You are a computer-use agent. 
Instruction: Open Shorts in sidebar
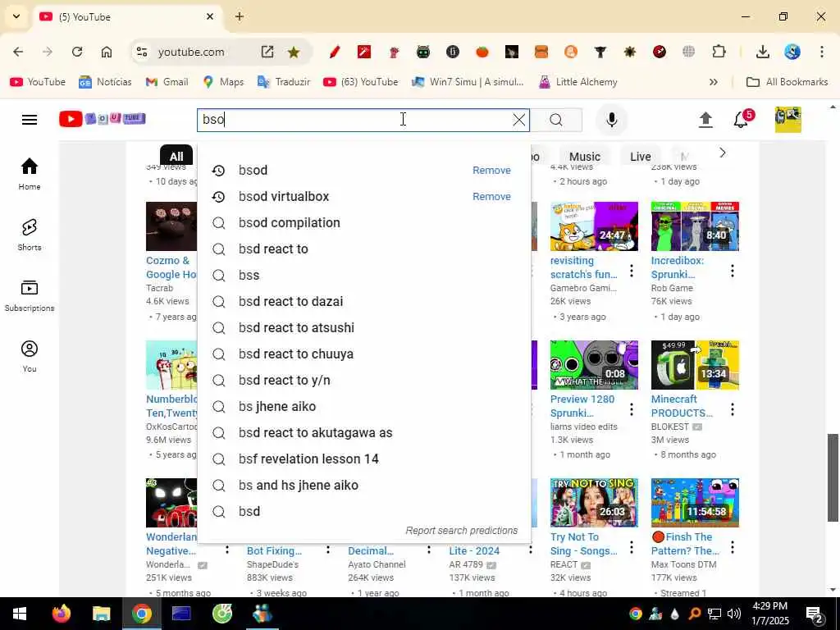pyautogui.click(x=30, y=235)
